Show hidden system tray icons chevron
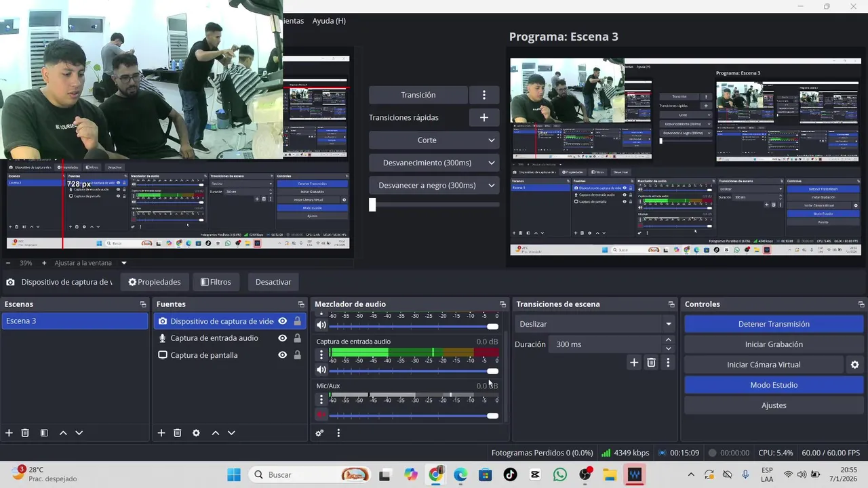 [x=691, y=474]
